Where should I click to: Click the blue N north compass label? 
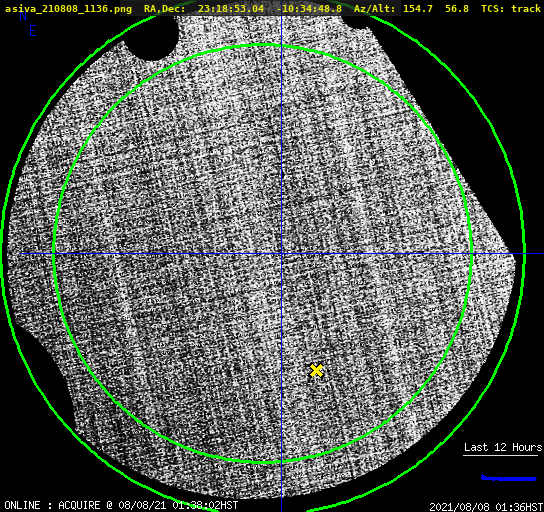pyautogui.click(x=23, y=16)
